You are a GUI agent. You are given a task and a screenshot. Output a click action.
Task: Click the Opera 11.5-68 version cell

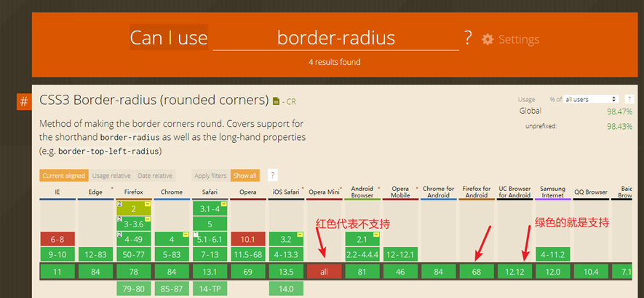click(x=248, y=255)
